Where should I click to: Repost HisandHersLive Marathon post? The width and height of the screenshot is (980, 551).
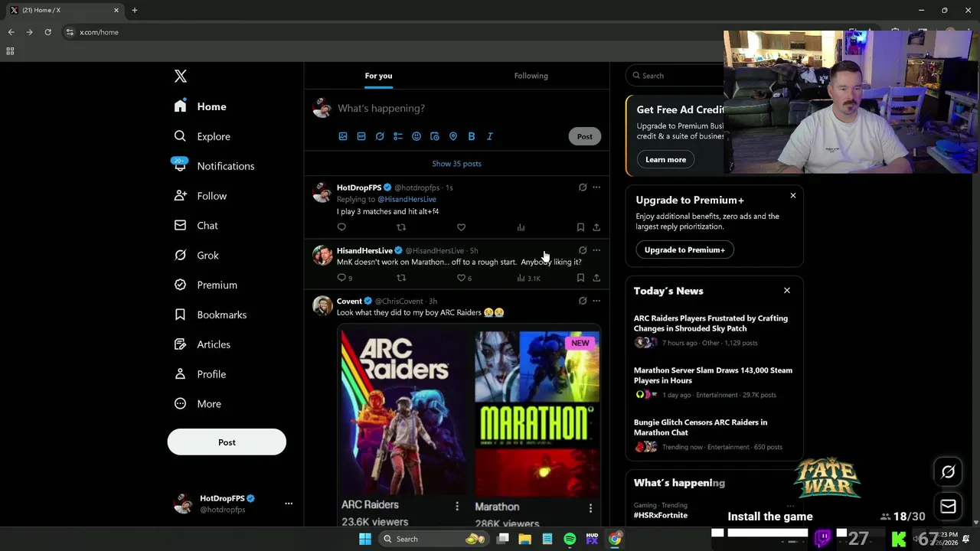click(401, 278)
